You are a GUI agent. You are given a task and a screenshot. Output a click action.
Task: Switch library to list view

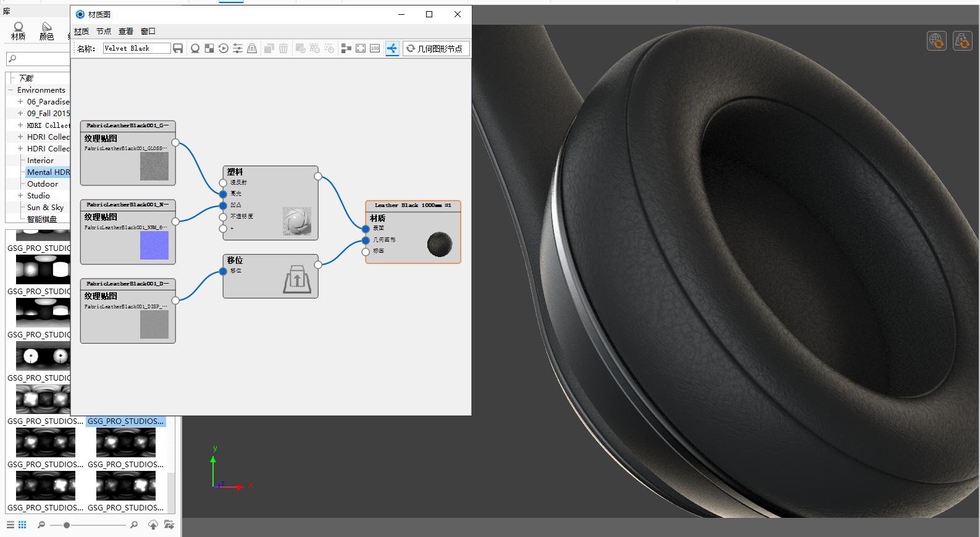[10, 525]
